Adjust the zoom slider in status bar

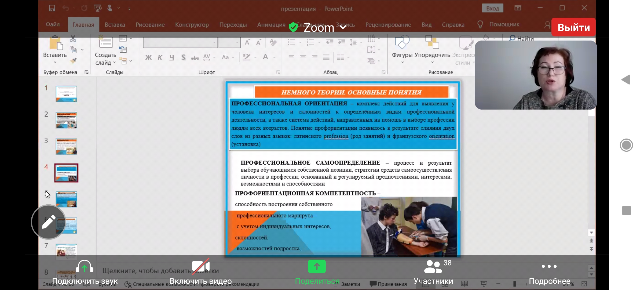[x=514, y=284]
